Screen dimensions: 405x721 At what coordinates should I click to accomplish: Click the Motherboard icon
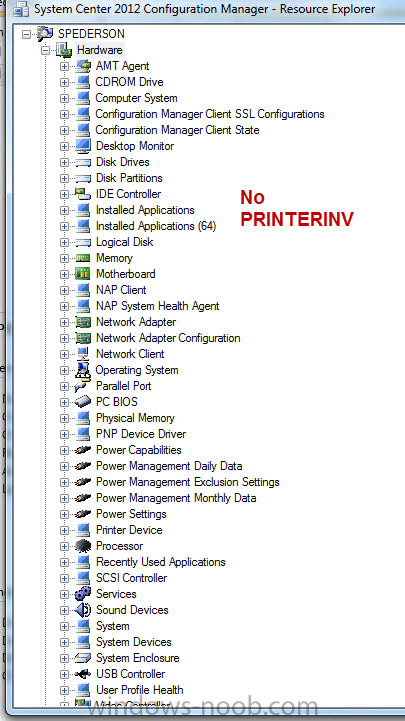(x=83, y=274)
